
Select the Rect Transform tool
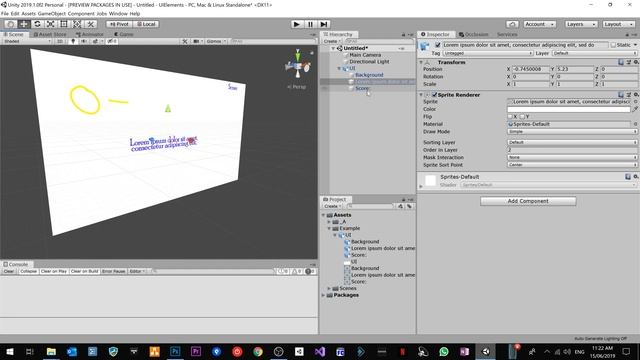point(64,24)
